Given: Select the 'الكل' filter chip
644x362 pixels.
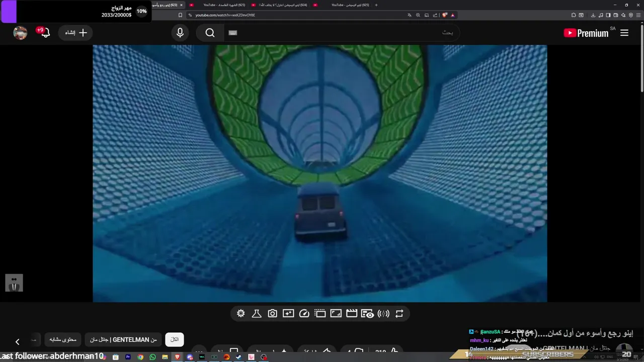Looking at the screenshot, I should click(175, 339).
